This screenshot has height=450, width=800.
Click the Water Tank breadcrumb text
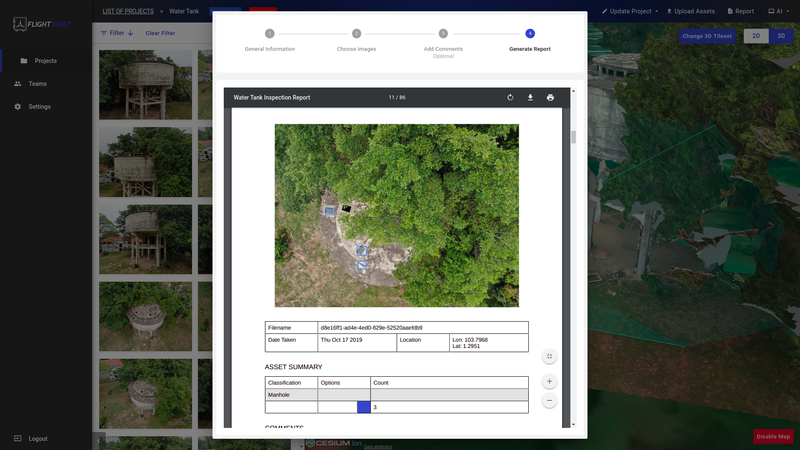pyautogui.click(x=184, y=11)
